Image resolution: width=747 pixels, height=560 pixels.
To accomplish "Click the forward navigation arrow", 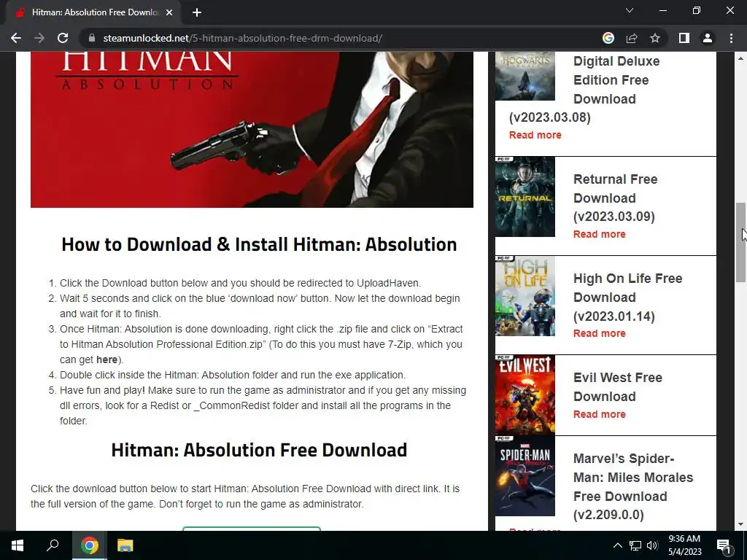I will pos(39,38).
